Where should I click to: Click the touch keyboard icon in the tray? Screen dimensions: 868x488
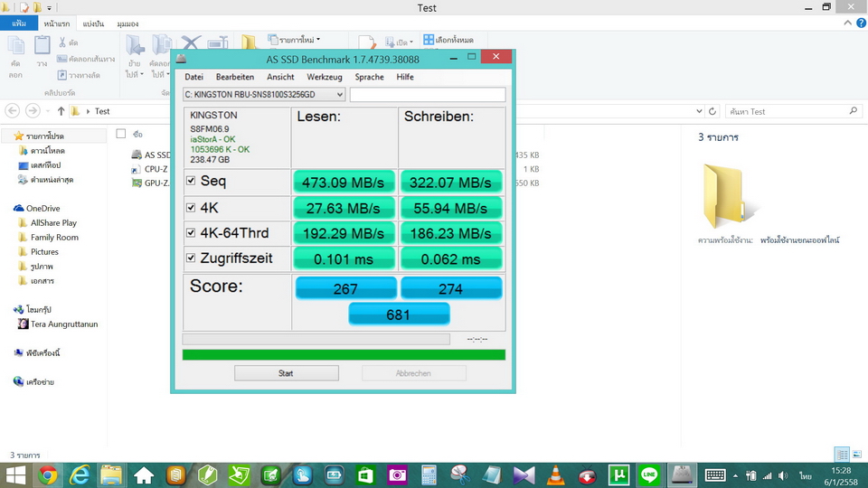pyautogui.click(x=715, y=475)
